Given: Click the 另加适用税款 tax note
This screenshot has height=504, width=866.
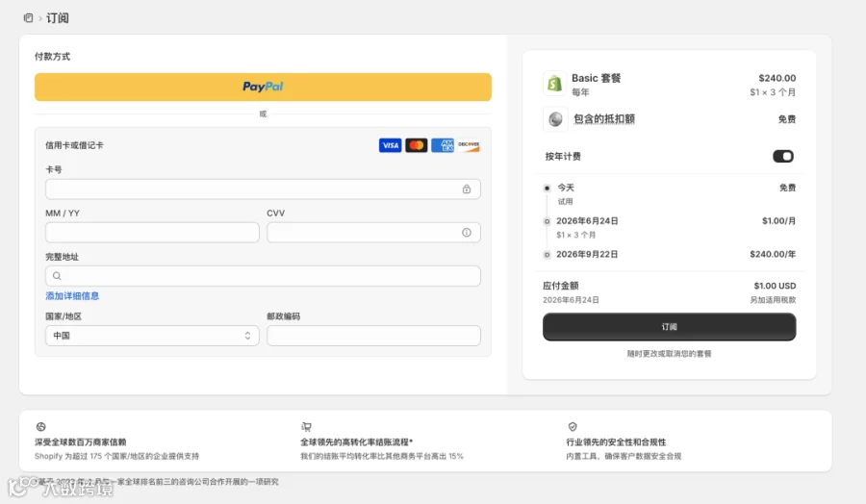Looking at the screenshot, I should click(x=773, y=300).
